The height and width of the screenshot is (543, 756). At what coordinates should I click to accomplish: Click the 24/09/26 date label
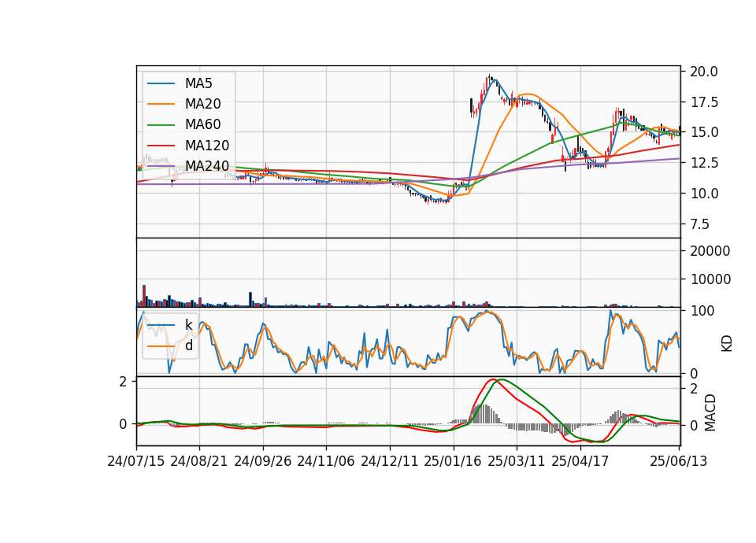click(263, 461)
